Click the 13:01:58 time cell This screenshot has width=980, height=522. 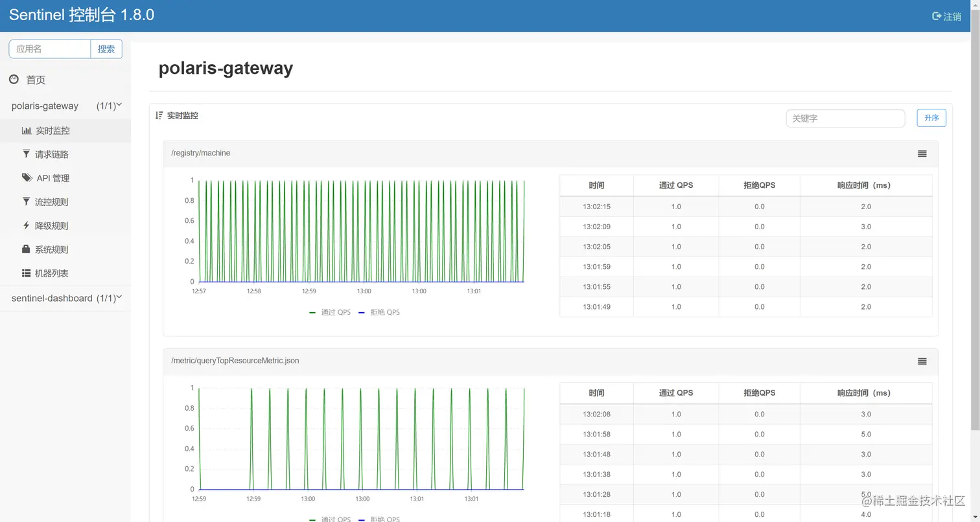pos(596,434)
